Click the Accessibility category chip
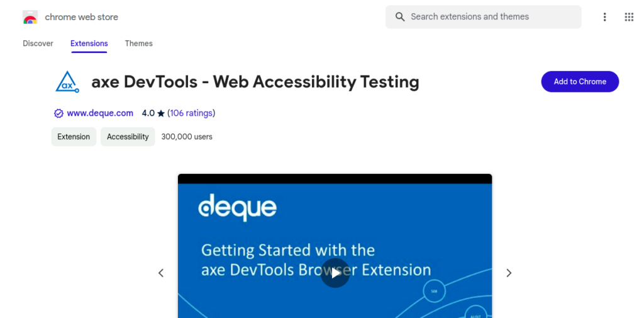The height and width of the screenshot is (318, 644). coord(128,137)
